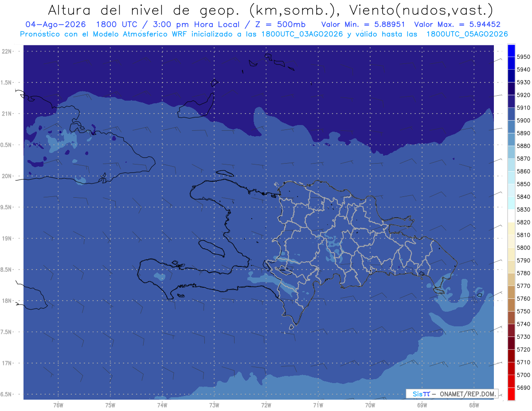Select valid-until stamp '1800UTC_05AGO2026'
Viewport: 532px width, 411px height.
(467, 34)
